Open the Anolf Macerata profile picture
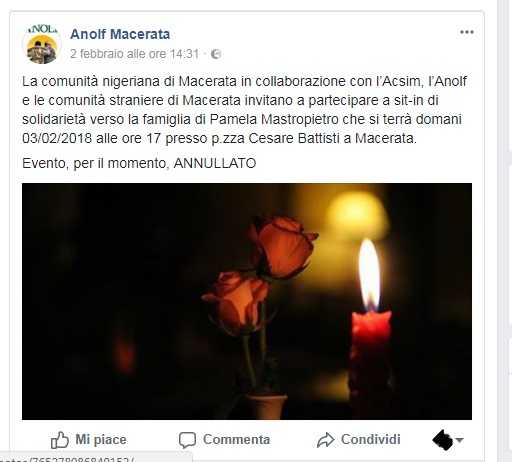Viewport: 512px width, 462px height. [x=42, y=44]
